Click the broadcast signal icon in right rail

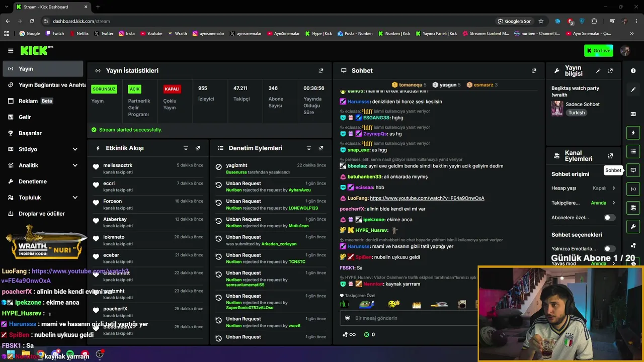[633, 189]
